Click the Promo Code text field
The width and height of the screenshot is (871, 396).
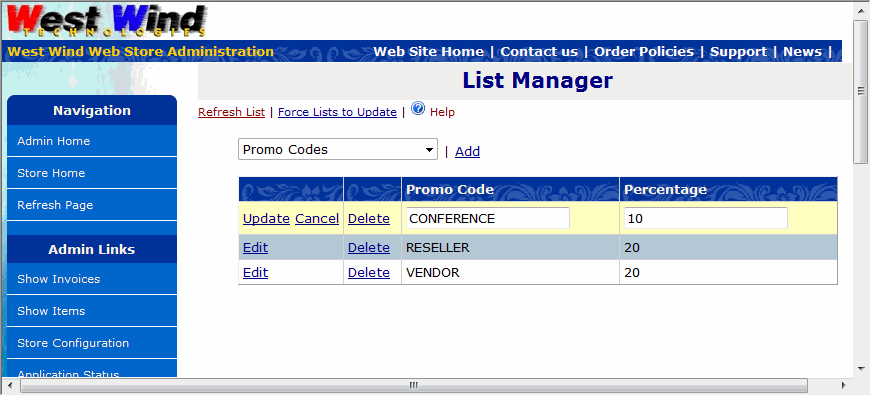coord(488,218)
